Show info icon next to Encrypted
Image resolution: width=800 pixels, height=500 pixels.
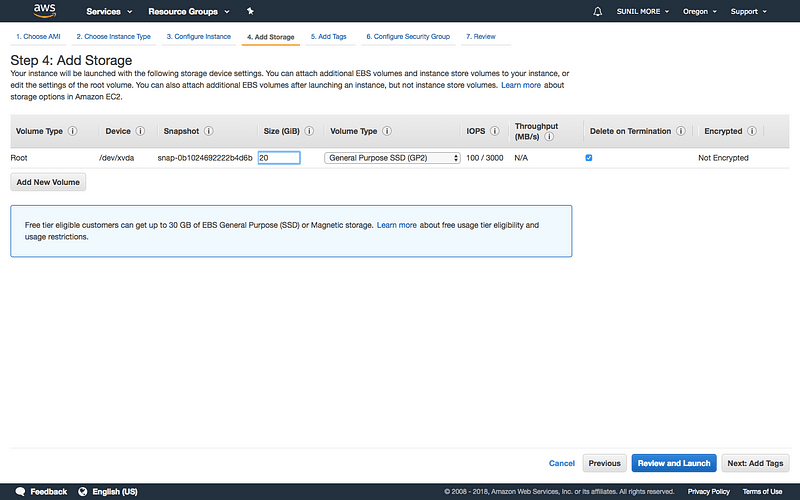click(752, 131)
